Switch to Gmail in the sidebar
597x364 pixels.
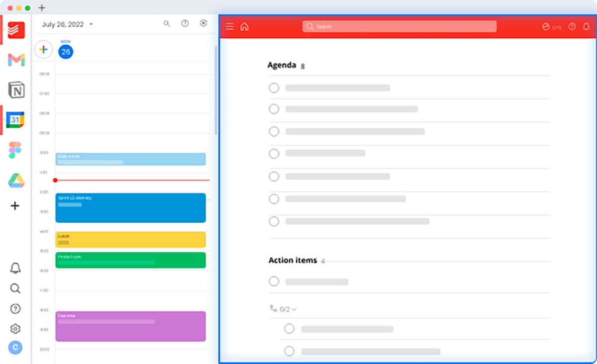16,60
